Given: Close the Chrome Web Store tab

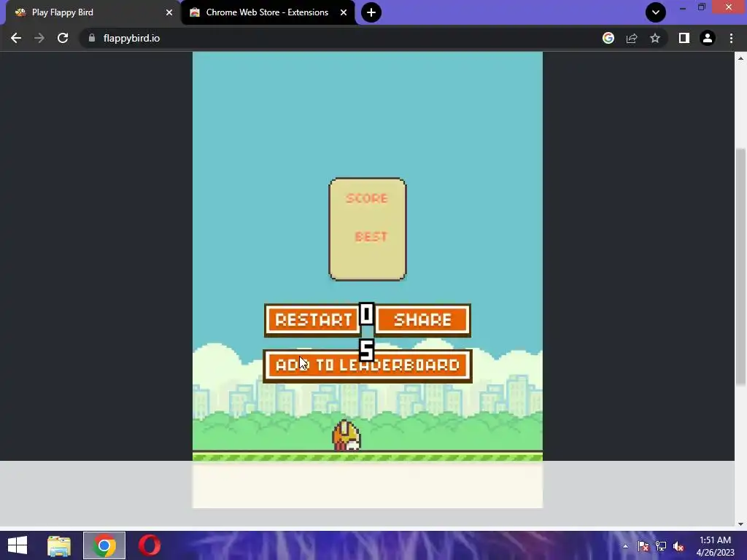Looking at the screenshot, I should click(344, 12).
